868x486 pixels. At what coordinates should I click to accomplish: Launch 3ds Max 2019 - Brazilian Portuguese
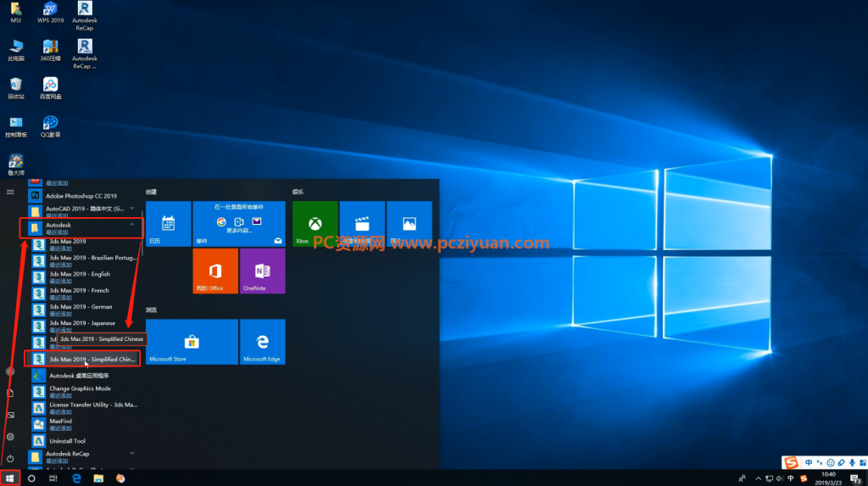[x=85, y=260]
